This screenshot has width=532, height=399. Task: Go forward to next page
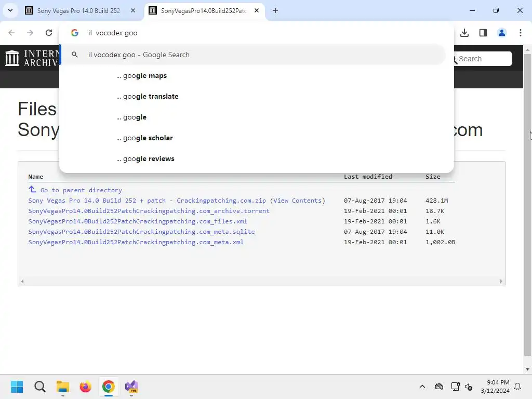(30, 33)
